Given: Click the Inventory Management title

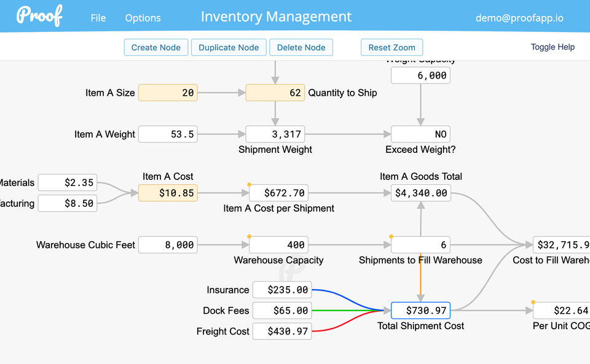Looking at the screenshot, I should (276, 17).
